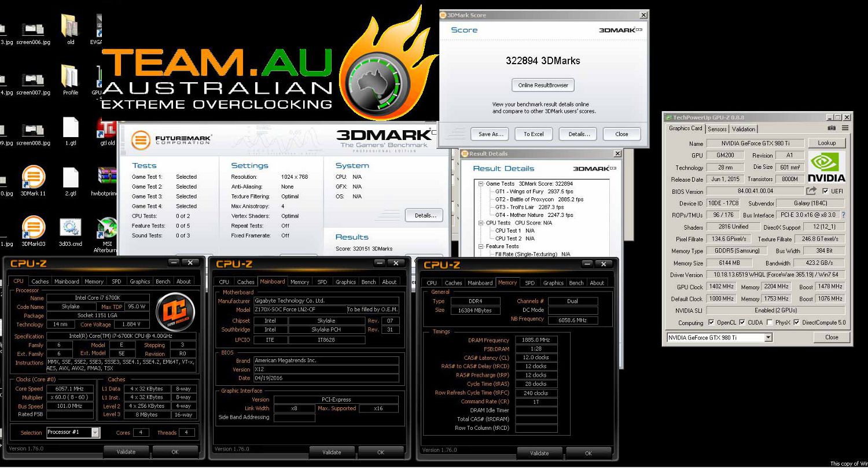Click Validate in the CPU-Z CPU window
The width and height of the screenshot is (868, 468).
(126, 452)
